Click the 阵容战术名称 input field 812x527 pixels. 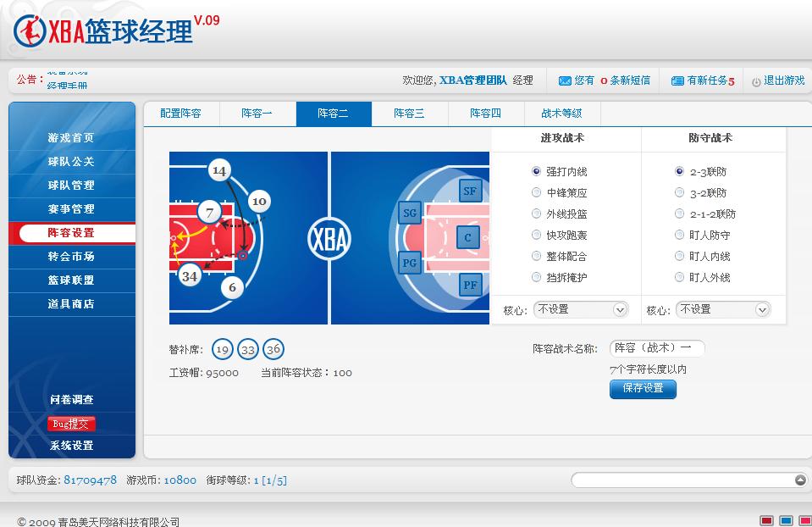(656, 348)
